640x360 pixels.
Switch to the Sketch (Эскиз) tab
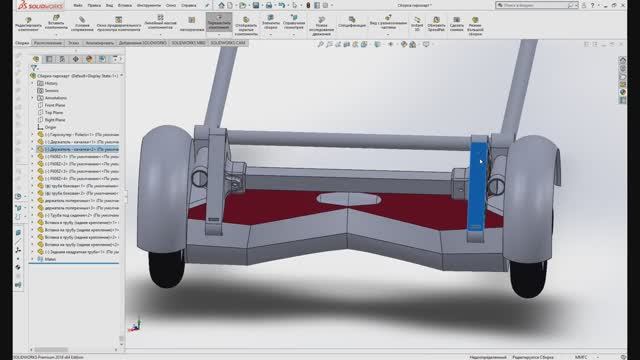[73, 43]
